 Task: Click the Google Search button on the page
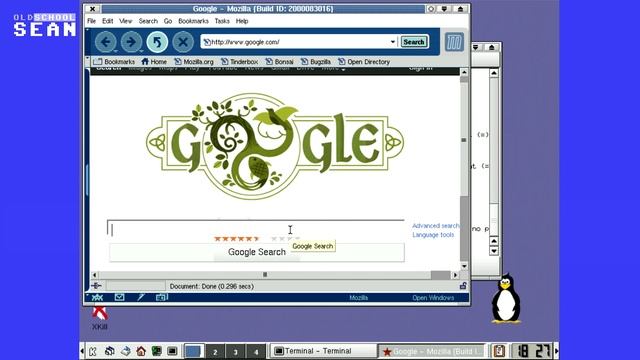tap(257, 252)
